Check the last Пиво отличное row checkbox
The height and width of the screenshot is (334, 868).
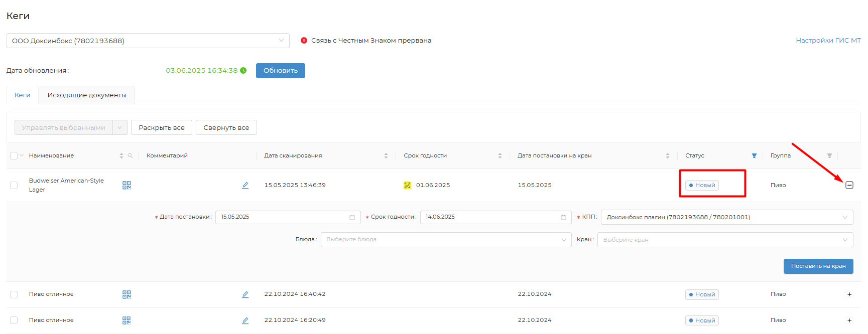click(x=14, y=320)
